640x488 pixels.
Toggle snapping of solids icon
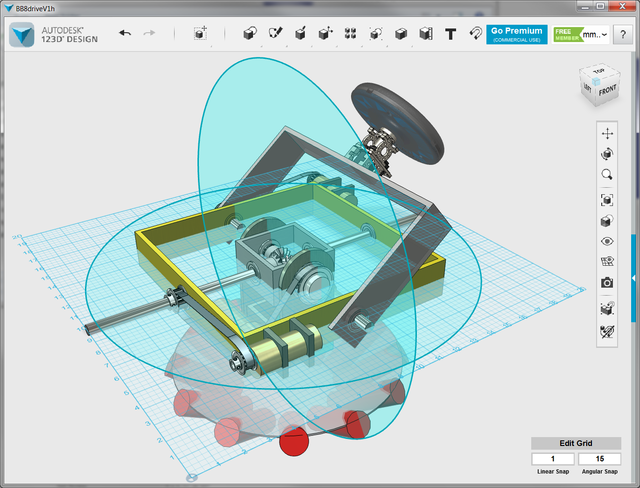(x=607, y=308)
